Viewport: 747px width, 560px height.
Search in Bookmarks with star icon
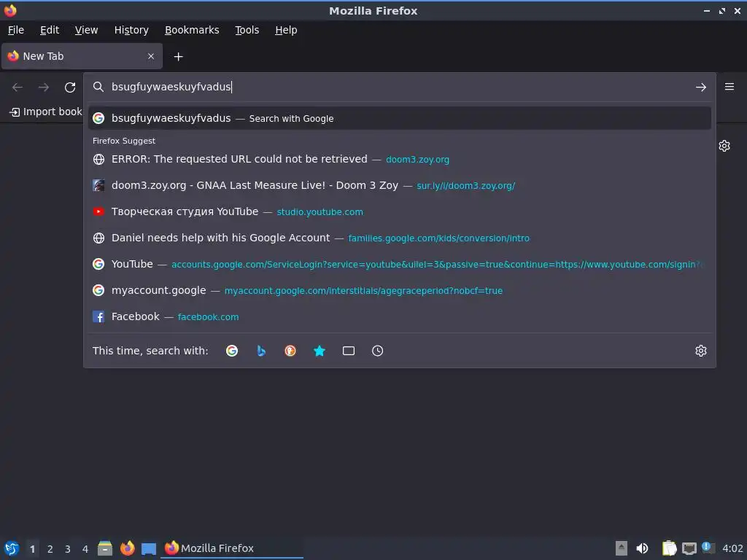(320, 351)
